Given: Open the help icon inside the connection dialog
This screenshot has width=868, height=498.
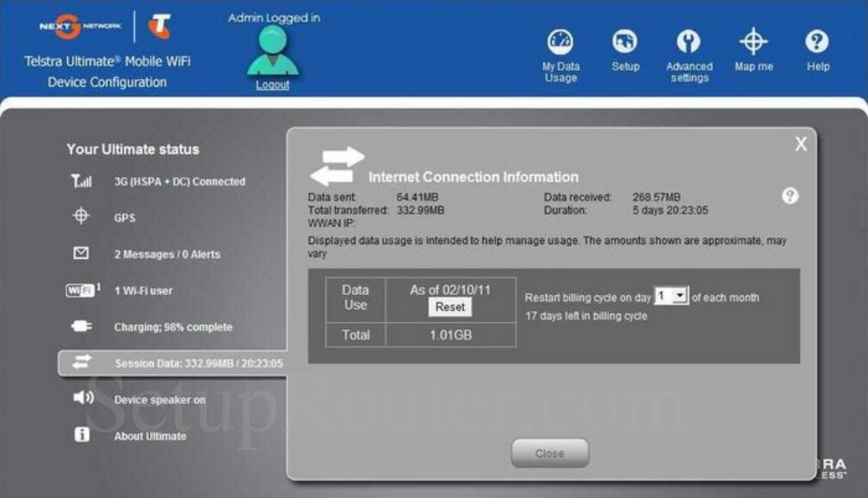Looking at the screenshot, I should pyautogui.click(x=790, y=195).
